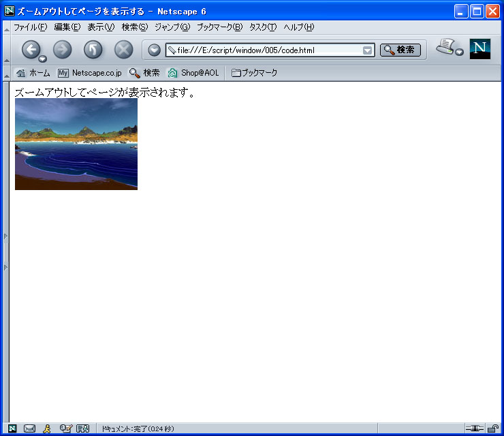Maximize the Netscape 6 window
Screen dimensions: 504x436
coord(477,12)
